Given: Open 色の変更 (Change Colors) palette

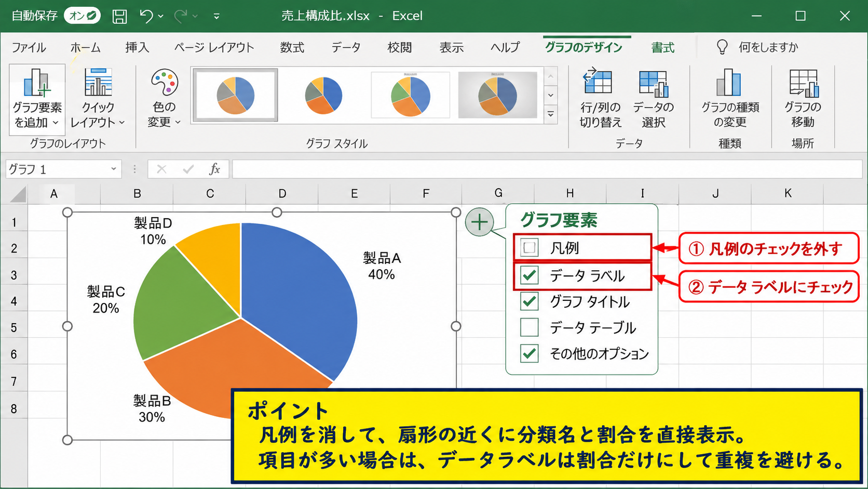Looking at the screenshot, I should tap(164, 99).
